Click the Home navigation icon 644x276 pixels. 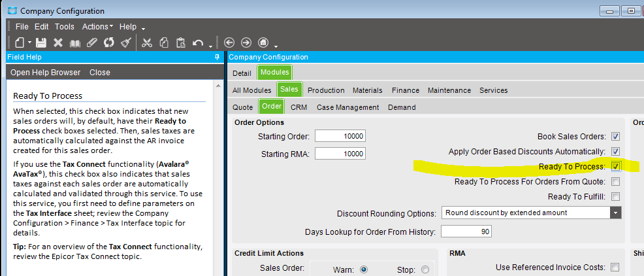click(263, 43)
